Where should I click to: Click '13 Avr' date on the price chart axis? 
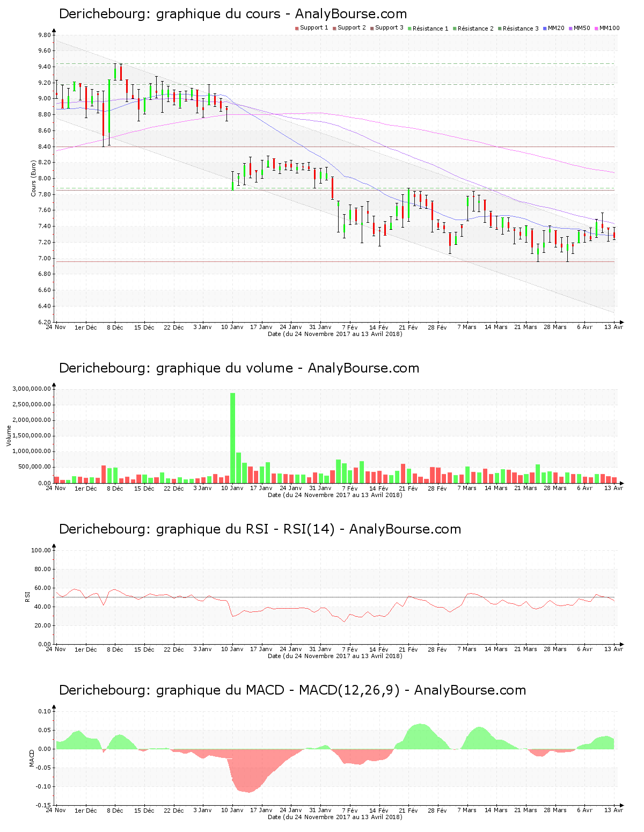(613, 327)
